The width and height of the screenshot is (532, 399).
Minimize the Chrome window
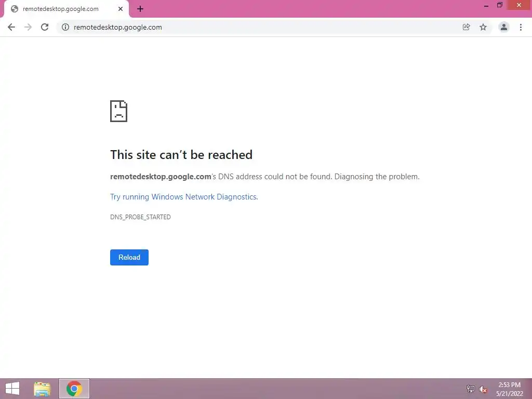click(486, 5)
